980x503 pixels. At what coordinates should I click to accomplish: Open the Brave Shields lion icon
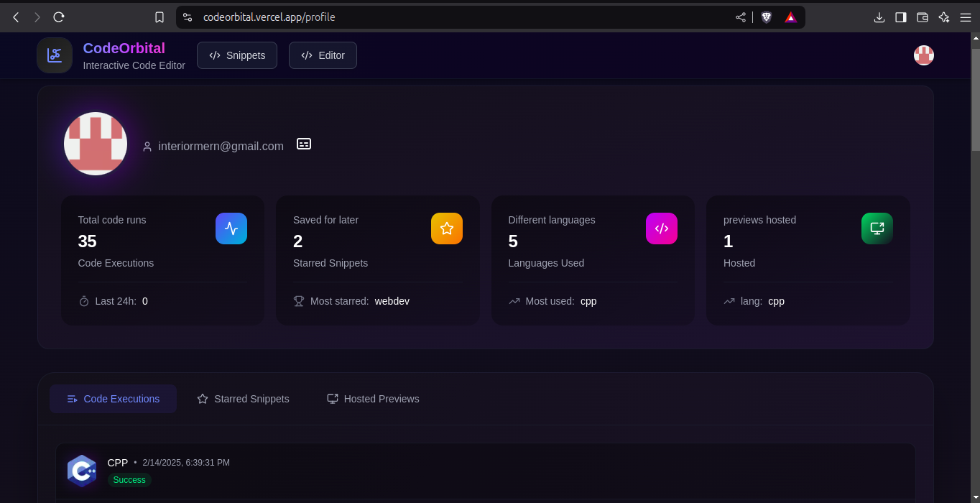click(767, 17)
